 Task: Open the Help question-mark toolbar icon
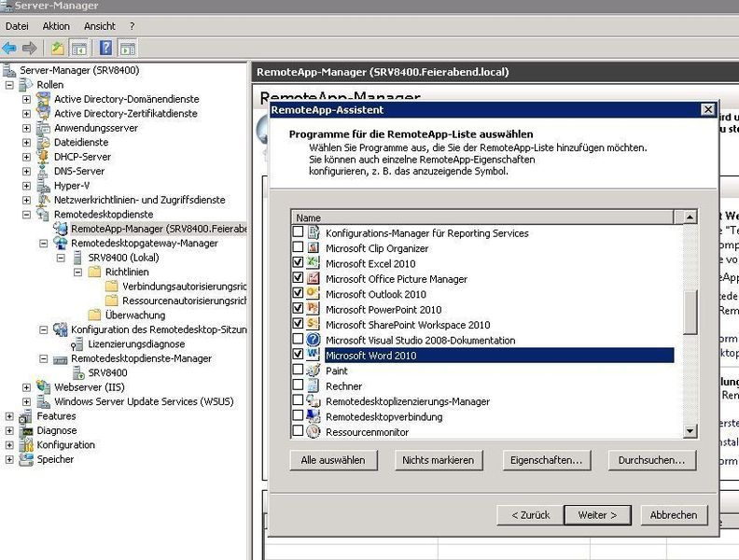(106, 49)
